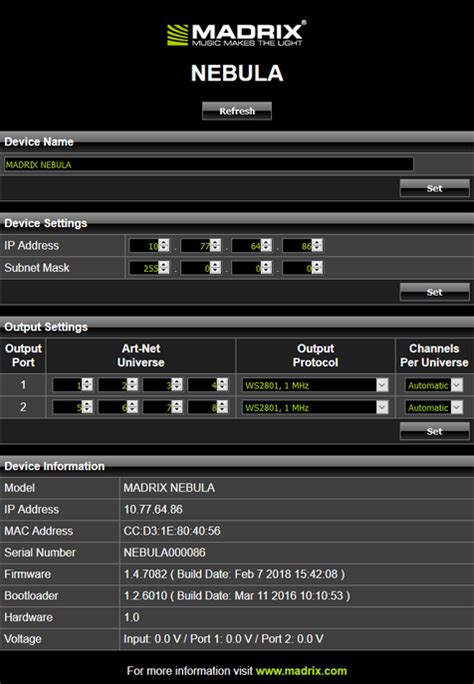Click Hardware value 1.0
Image resolution: width=474 pixels, height=684 pixels.
131,617
